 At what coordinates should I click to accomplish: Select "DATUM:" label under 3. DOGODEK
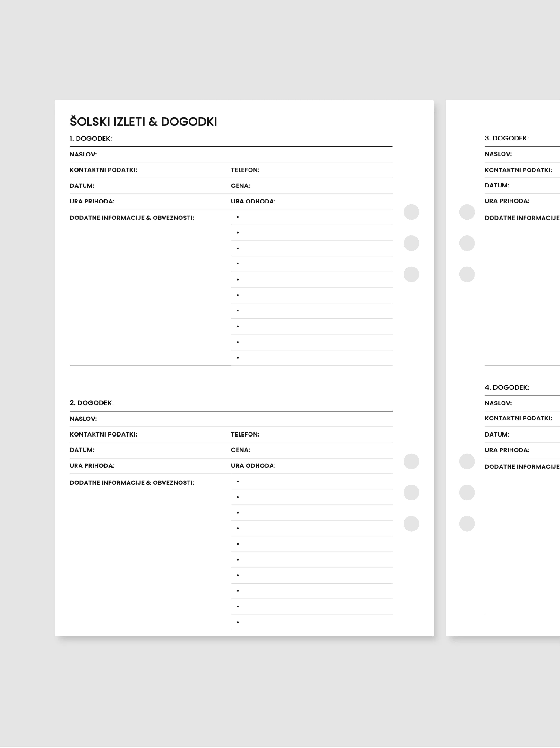point(497,185)
